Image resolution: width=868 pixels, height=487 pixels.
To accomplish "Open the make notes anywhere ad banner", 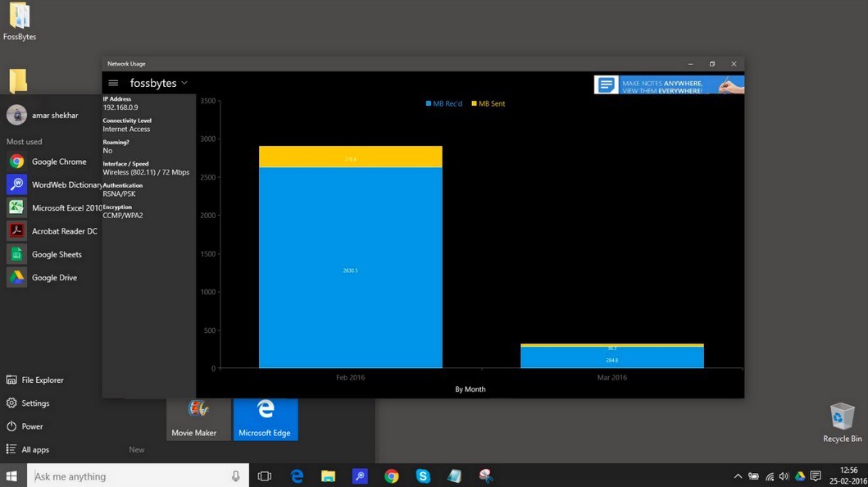I will tap(669, 85).
